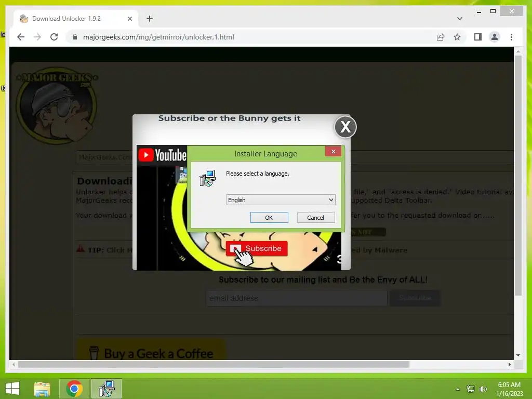Close the Download Unlocker tab
The width and height of the screenshot is (532, 399).
(129, 19)
